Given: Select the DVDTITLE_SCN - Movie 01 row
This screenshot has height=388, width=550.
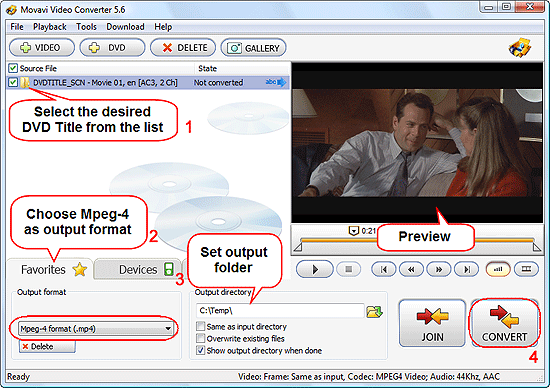Looking at the screenshot, I should click(148, 82).
